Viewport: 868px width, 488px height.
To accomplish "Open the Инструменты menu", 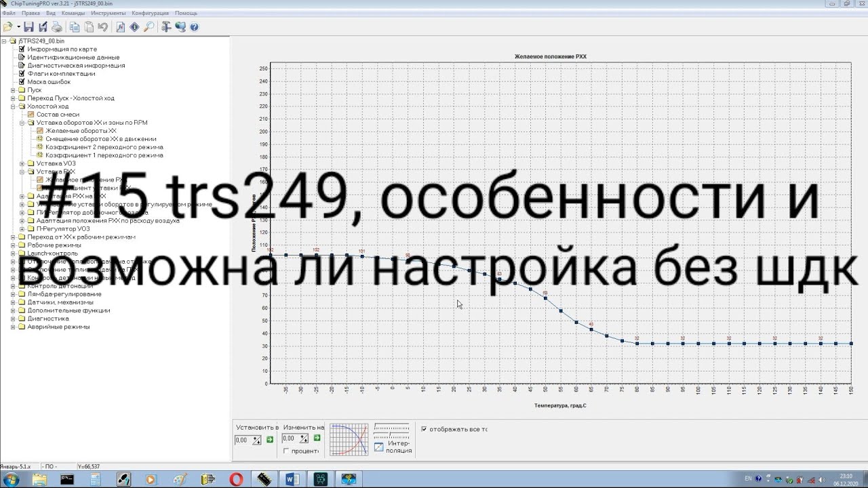I will pyautogui.click(x=108, y=13).
